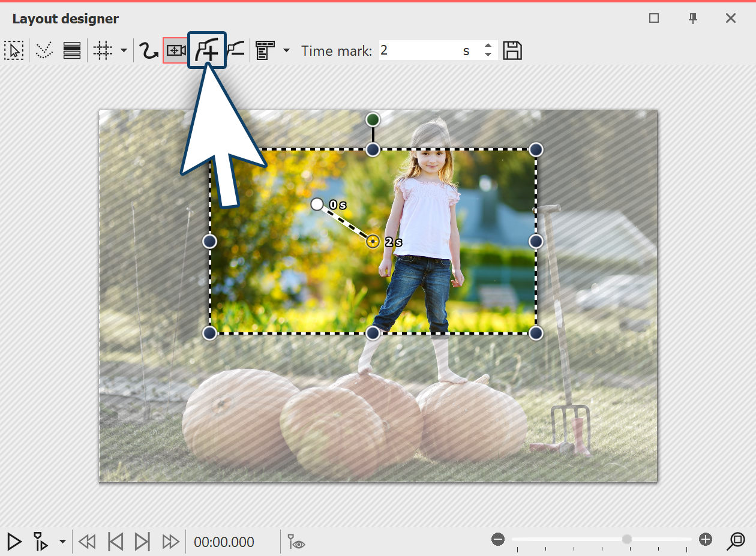Image resolution: width=756 pixels, height=556 pixels.
Task: Select the remove keyframe tool
Action: click(x=236, y=50)
